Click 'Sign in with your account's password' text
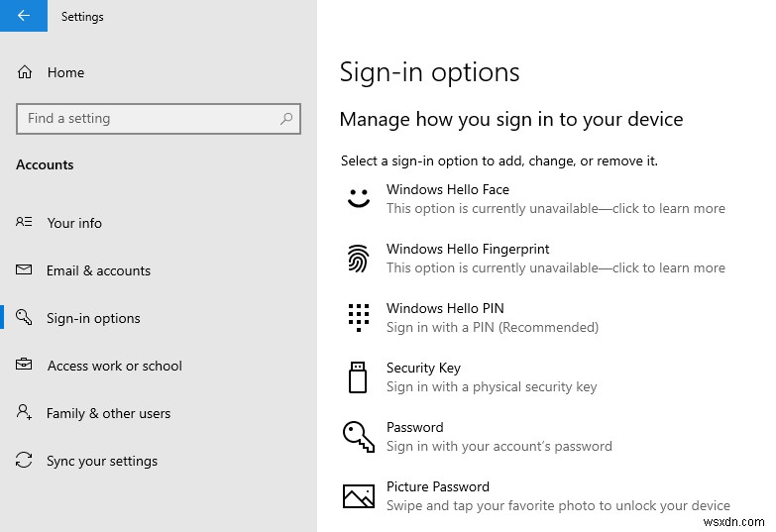The image size is (776, 532). pos(499,446)
